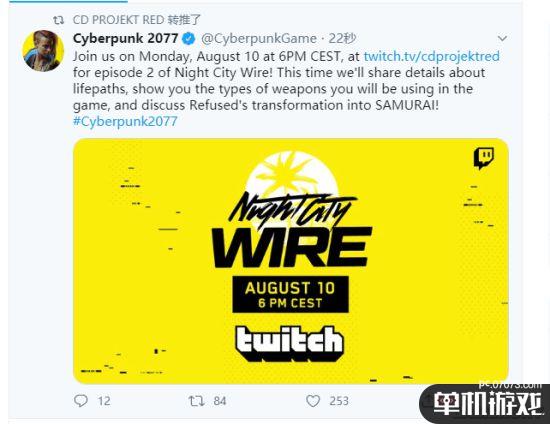Screen dimensions: 550x424
Task: Open the tweet timestamp 22秒
Action: (x=342, y=39)
